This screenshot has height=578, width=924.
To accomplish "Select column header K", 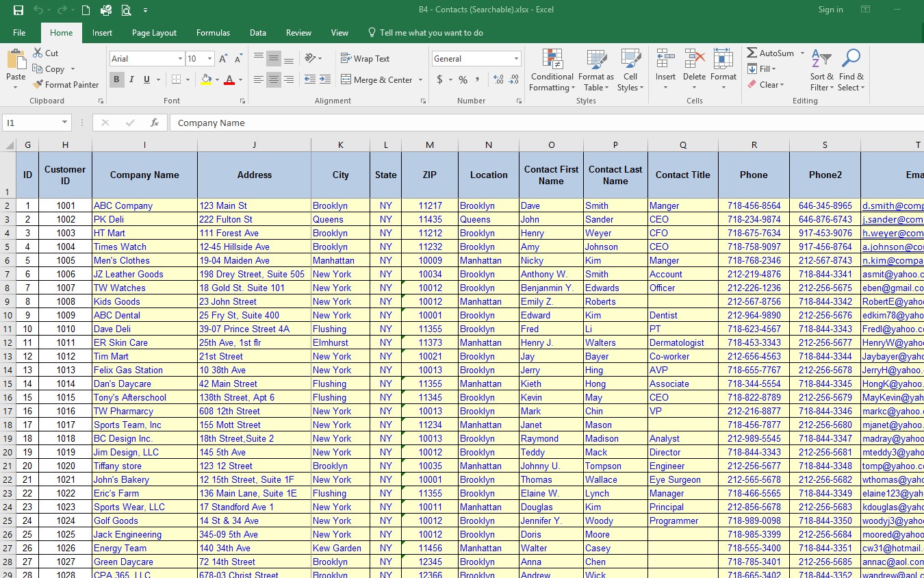I will [x=340, y=145].
